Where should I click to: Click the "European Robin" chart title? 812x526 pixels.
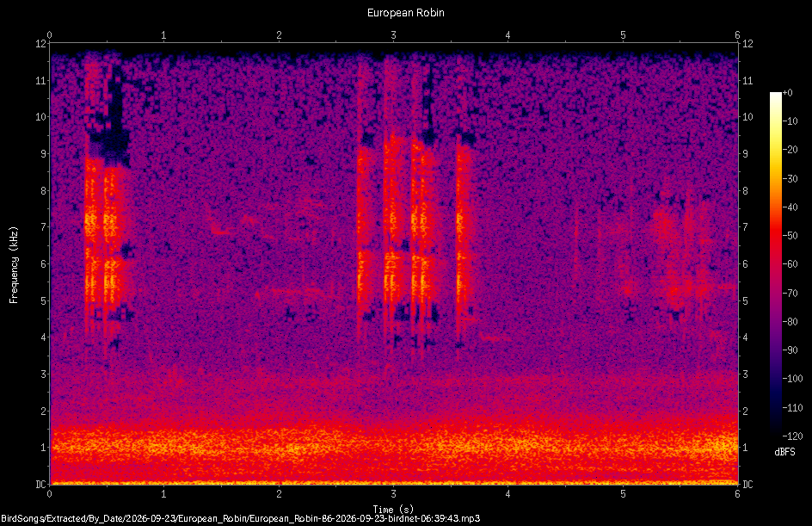point(405,12)
